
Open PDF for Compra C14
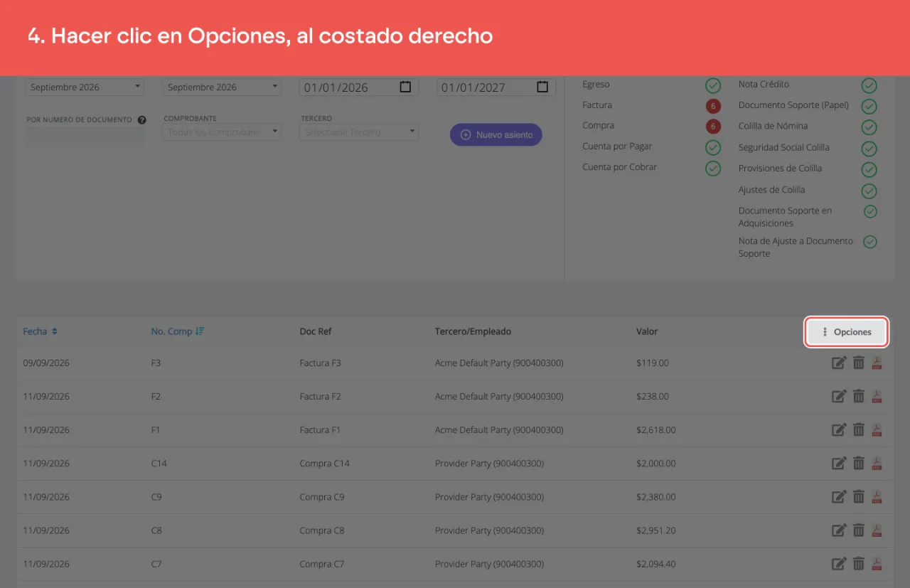pyautogui.click(x=877, y=464)
